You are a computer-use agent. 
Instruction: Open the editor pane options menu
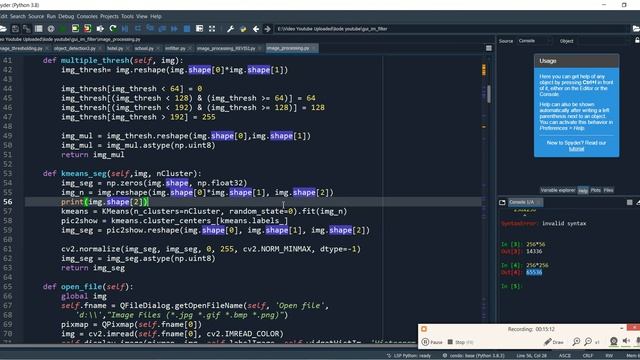coord(489,48)
